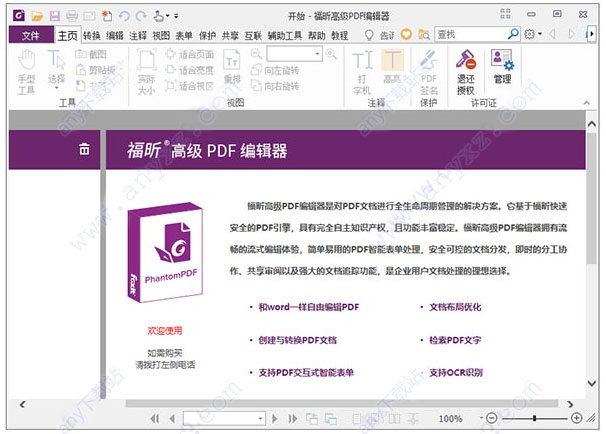Click the 剪贴板 clipboard button
Viewport: 606px width, 434px height.
[x=96, y=70]
